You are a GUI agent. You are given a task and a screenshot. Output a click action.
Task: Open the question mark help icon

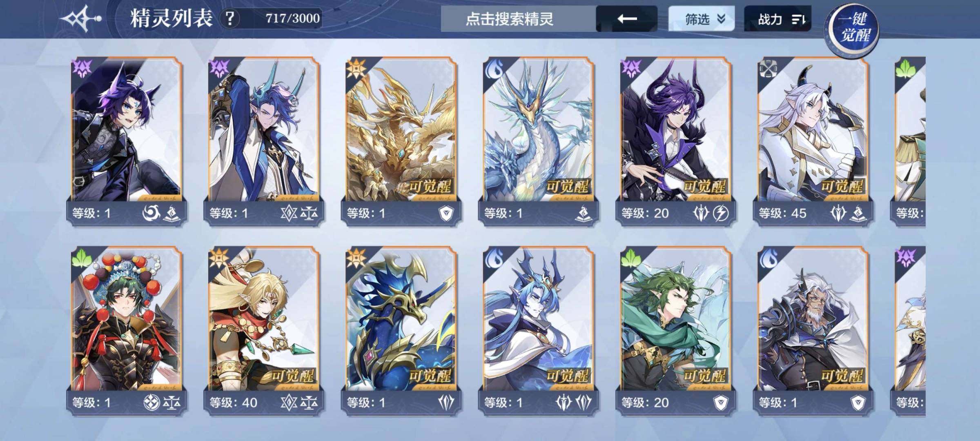coord(230,19)
